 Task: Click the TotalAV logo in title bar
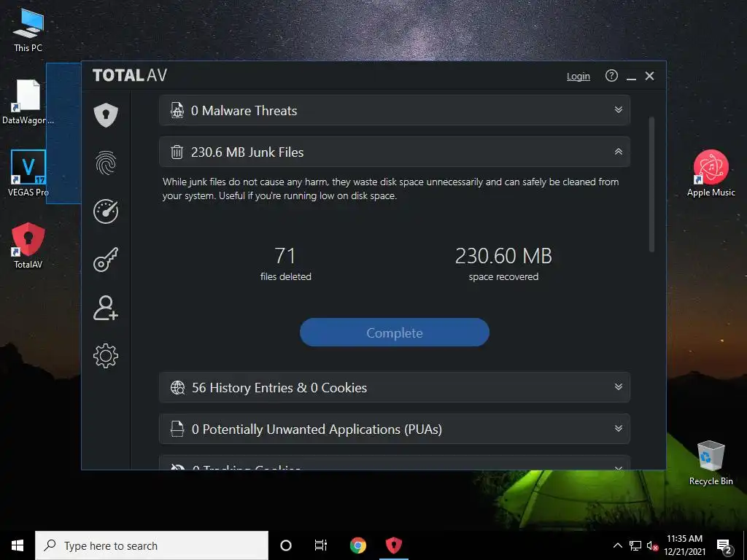point(130,75)
